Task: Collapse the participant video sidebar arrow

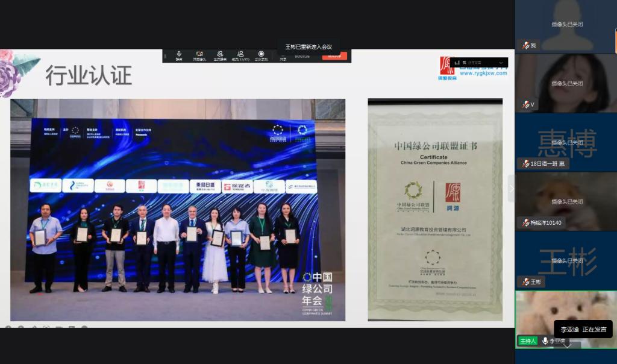Action: pyautogui.click(x=512, y=189)
